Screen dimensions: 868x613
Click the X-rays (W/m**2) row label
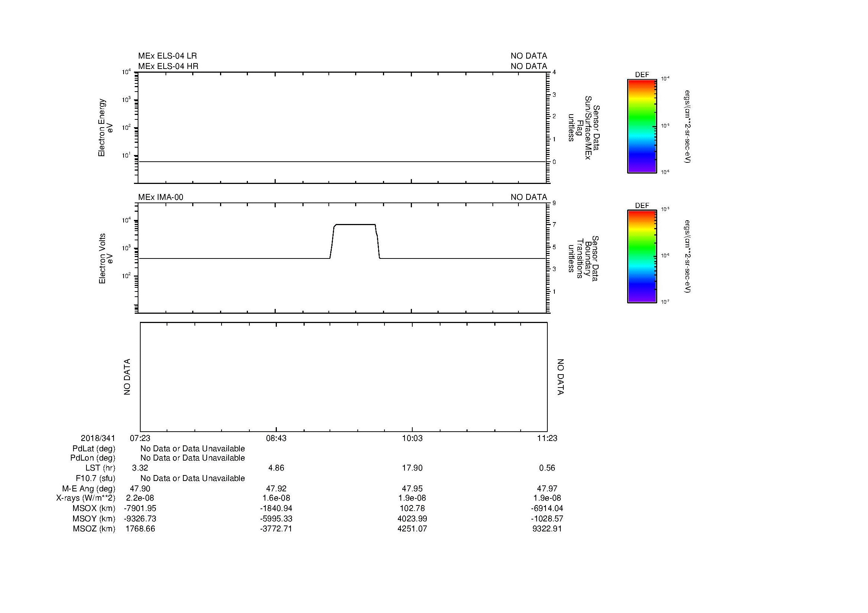[x=86, y=498]
